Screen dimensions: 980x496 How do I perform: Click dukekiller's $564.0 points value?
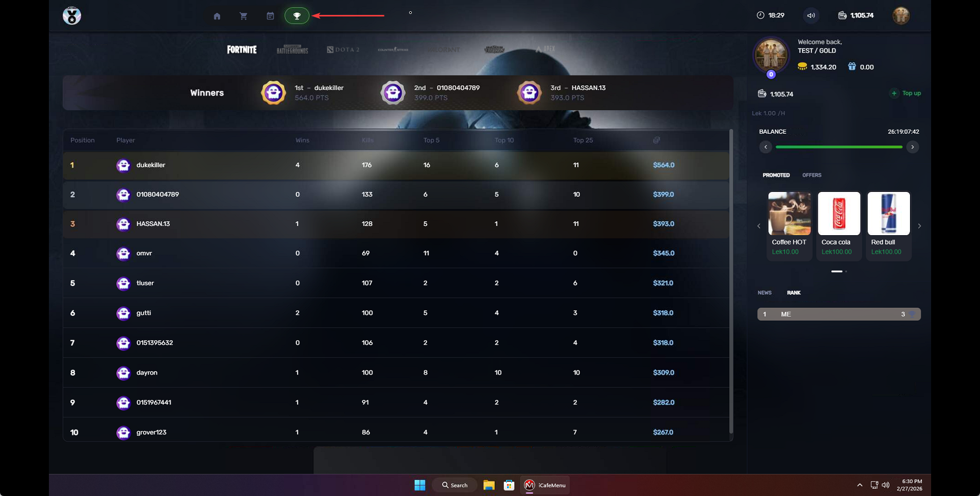(663, 165)
